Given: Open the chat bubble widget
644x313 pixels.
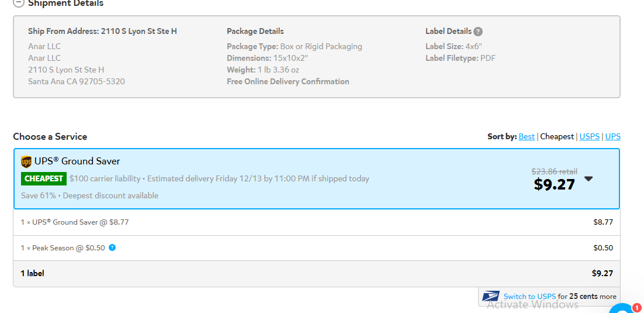Looking at the screenshot, I should coord(622,309).
